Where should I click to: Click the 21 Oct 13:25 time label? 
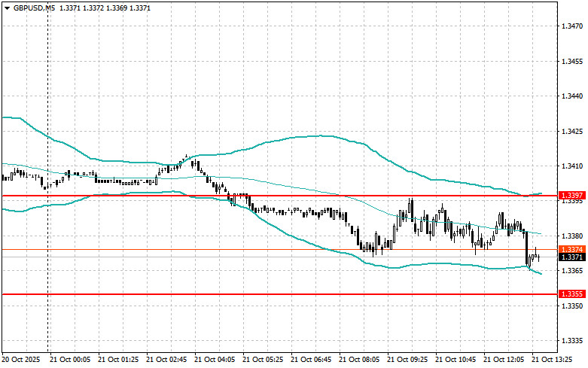click(552, 360)
